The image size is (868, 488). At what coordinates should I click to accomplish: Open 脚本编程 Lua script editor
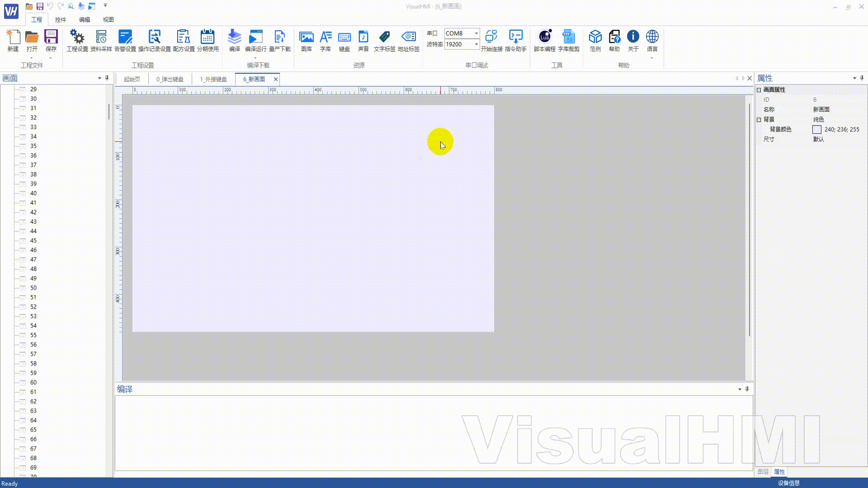click(x=545, y=41)
